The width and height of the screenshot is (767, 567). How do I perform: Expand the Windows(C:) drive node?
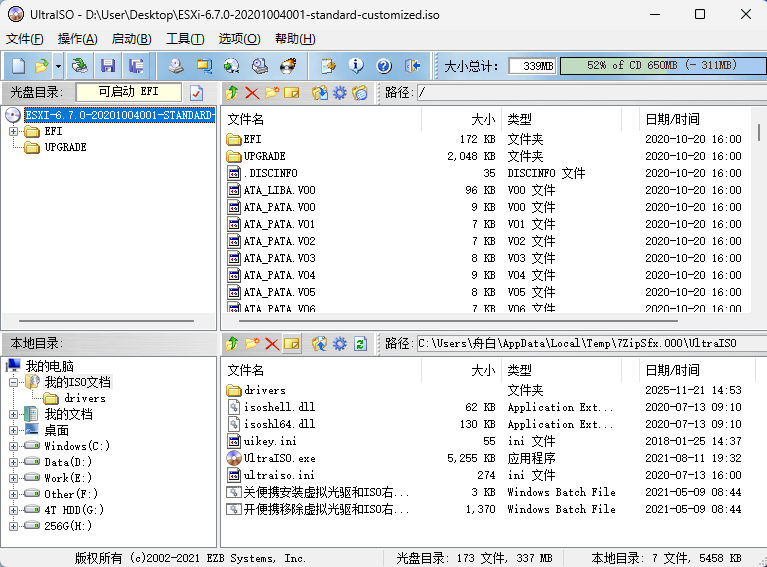[13, 446]
